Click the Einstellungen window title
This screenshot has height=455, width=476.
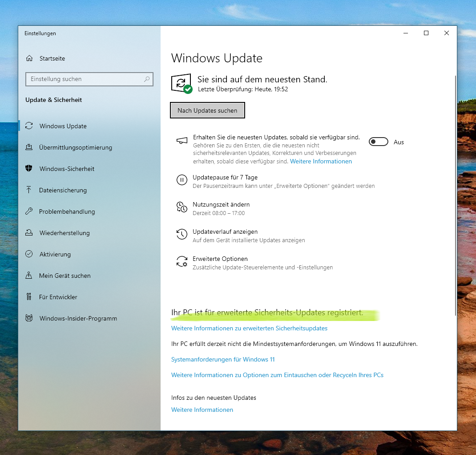coord(40,33)
